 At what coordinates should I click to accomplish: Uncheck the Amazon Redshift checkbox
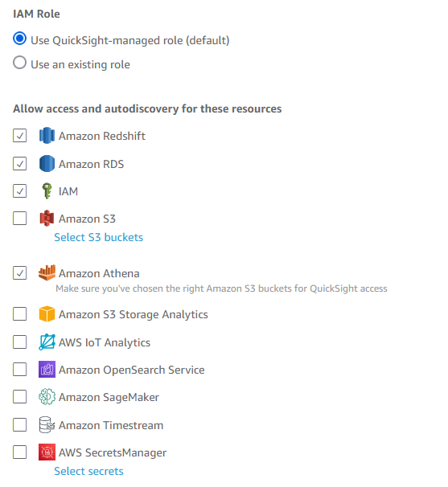[19, 136]
